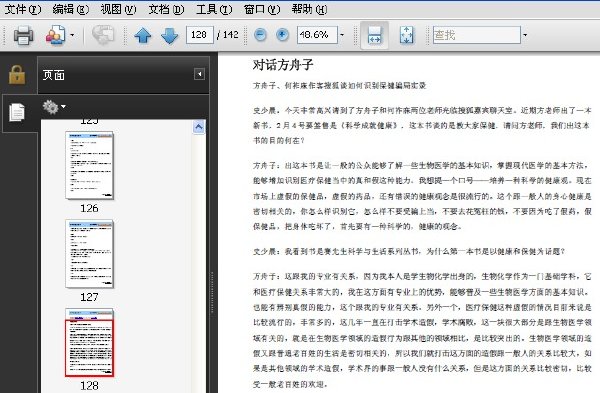Click the 页面 panel title
The height and width of the screenshot is (393, 600).
pos(54,75)
